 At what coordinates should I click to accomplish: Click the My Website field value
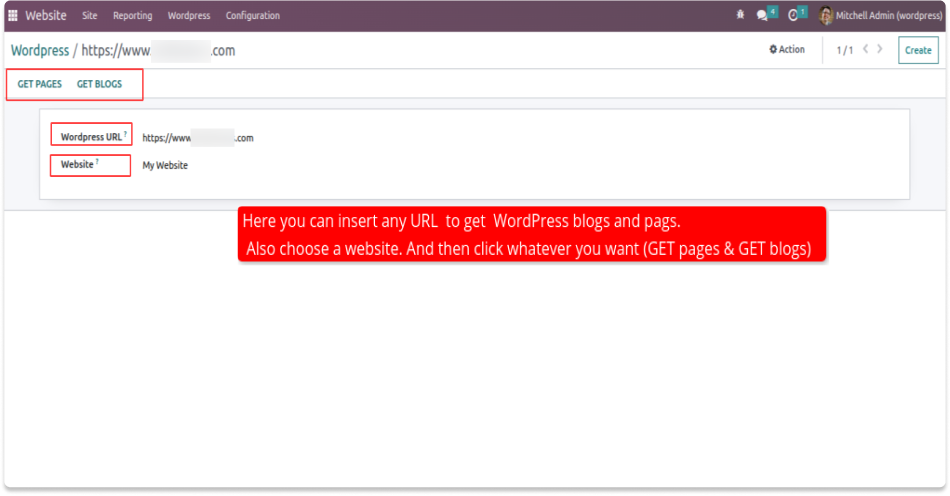pos(165,165)
